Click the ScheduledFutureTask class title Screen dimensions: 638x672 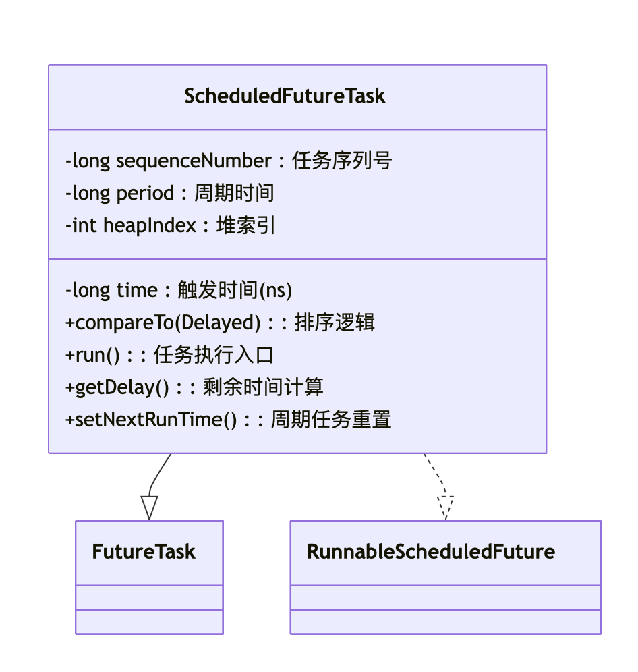pos(285,96)
